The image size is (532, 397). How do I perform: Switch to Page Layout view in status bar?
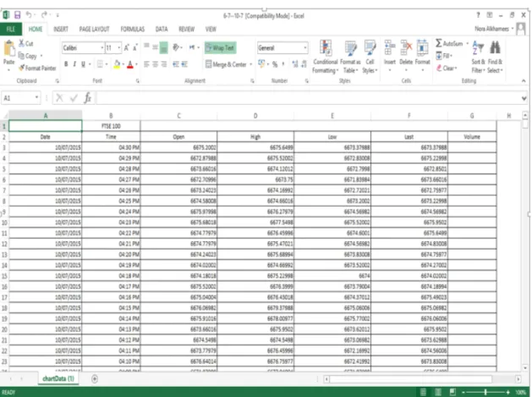click(437, 392)
